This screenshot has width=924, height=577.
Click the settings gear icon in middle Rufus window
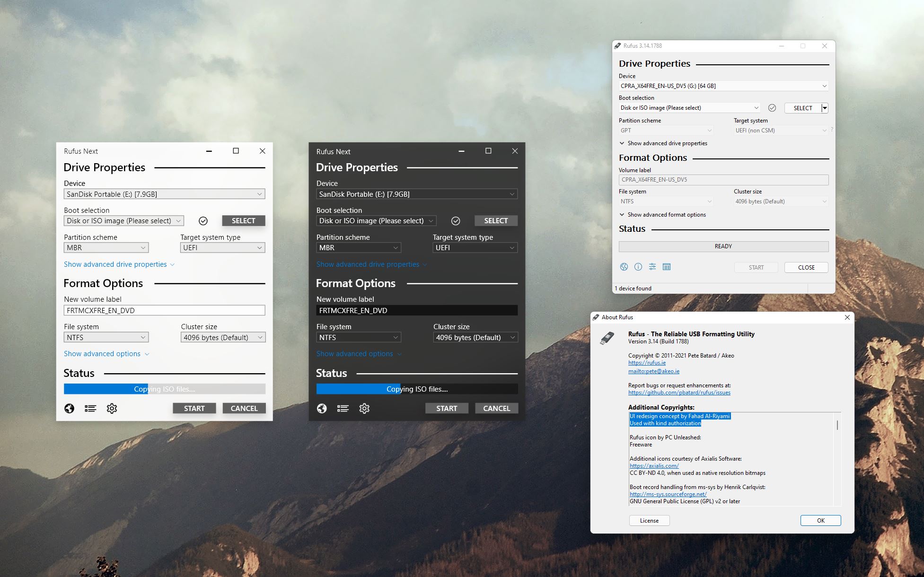point(364,408)
